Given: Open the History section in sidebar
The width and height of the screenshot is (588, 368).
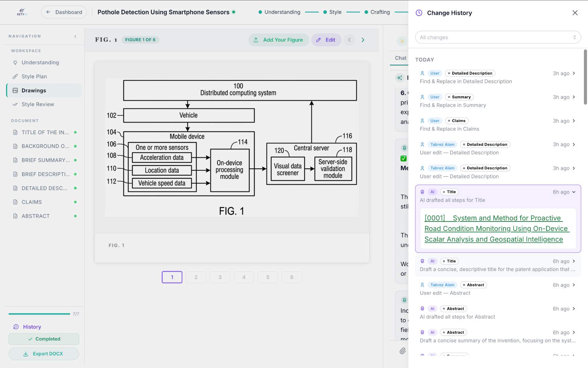Looking at the screenshot, I should point(32,327).
